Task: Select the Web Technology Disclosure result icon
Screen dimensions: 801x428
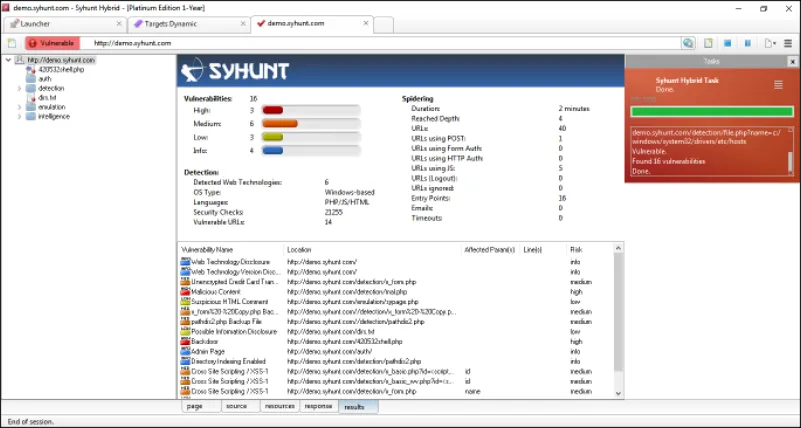Action: pos(185,262)
